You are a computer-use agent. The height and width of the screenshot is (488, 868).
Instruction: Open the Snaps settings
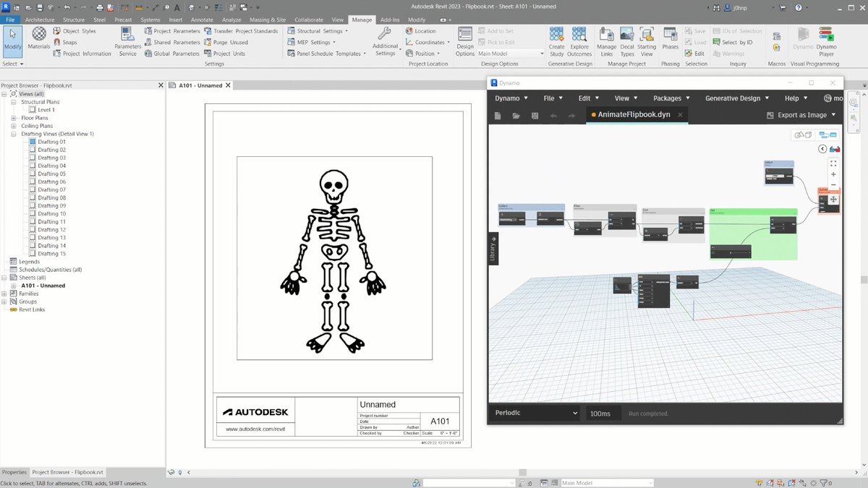[65, 42]
